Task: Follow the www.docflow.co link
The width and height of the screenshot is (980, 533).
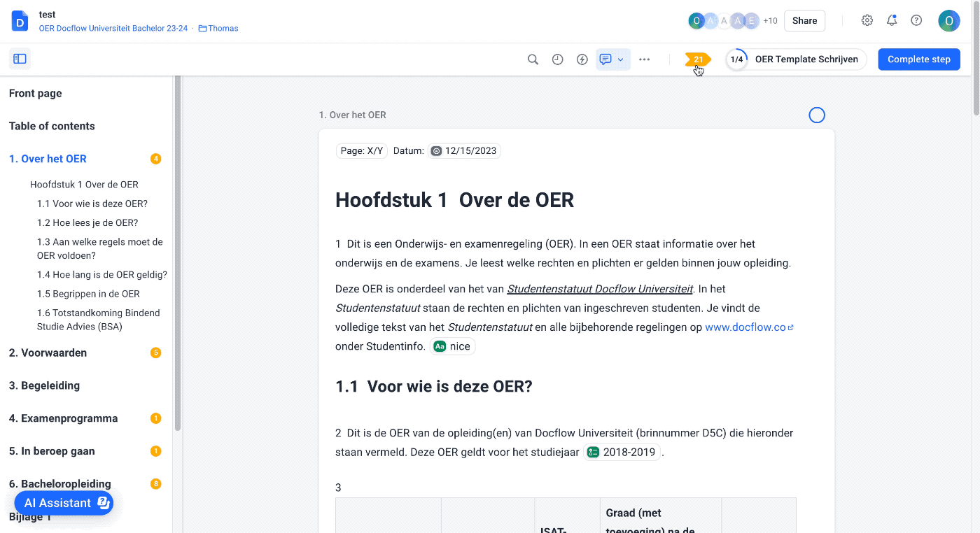Action: pos(749,327)
